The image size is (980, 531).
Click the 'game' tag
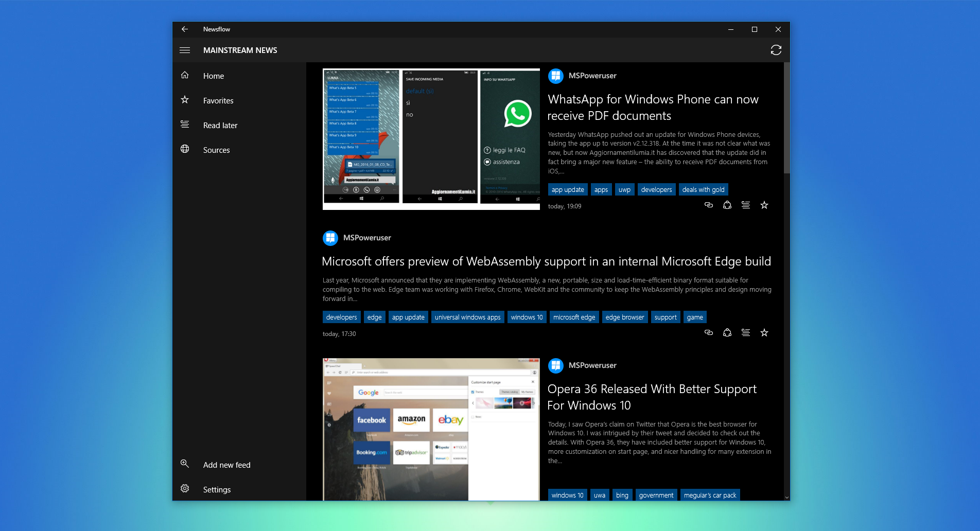695,317
